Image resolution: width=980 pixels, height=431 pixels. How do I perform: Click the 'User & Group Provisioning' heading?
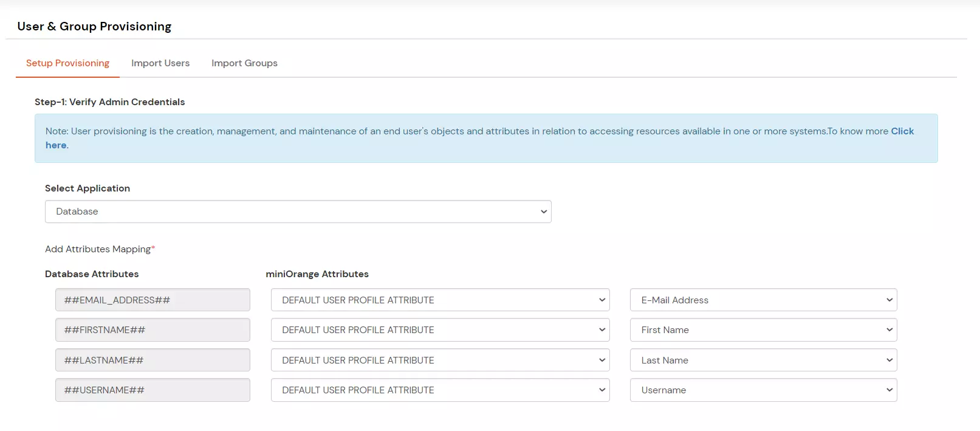pyautogui.click(x=94, y=26)
